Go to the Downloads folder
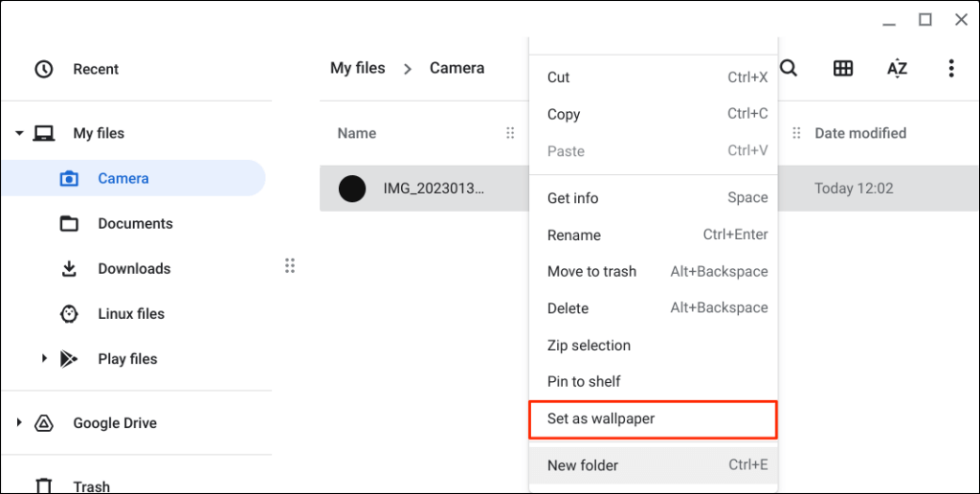 tap(134, 269)
